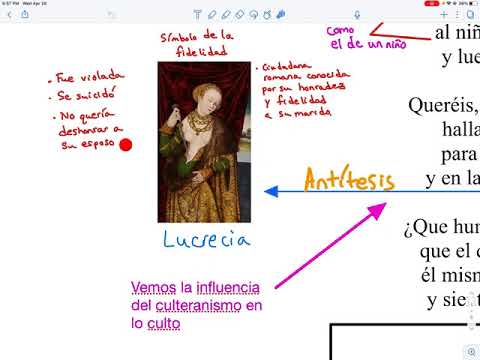Select the Highlighter tool
Viewport: 480px width, 360px height.
click(x=226, y=15)
